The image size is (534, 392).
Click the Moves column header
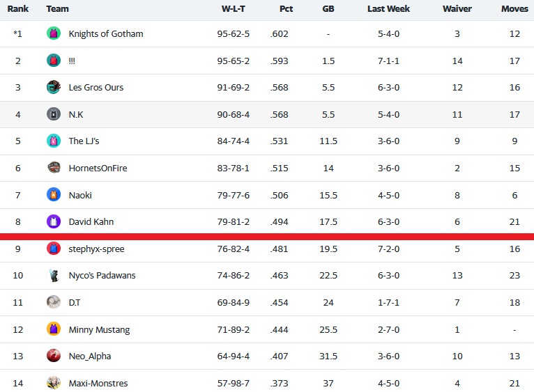[x=514, y=9]
